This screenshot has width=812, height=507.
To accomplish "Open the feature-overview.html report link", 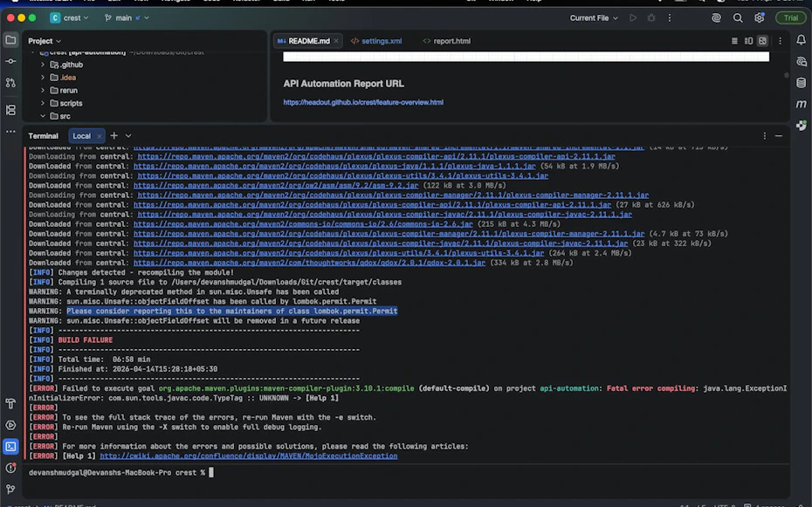I will tap(363, 102).
